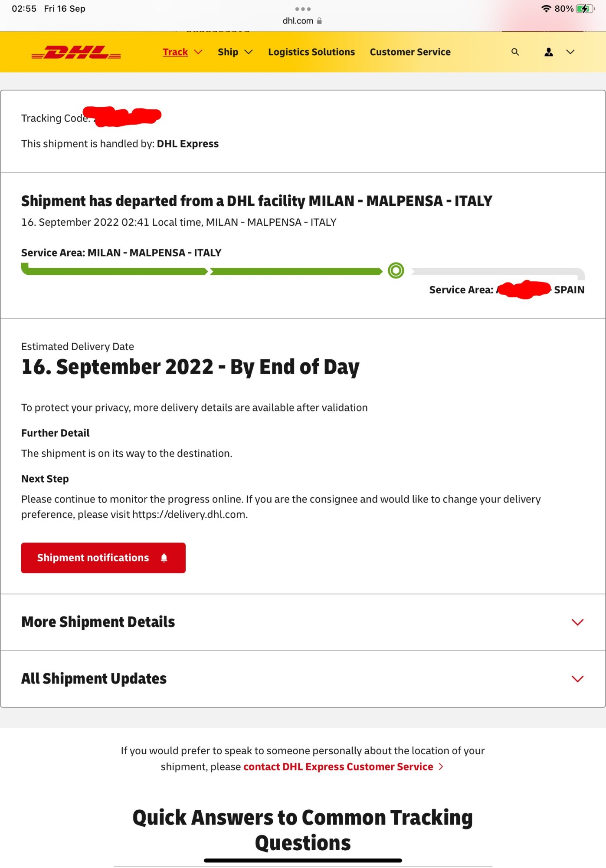This screenshot has height=868, width=606.
Task: Open the search magnifier icon
Action: (515, 52)
